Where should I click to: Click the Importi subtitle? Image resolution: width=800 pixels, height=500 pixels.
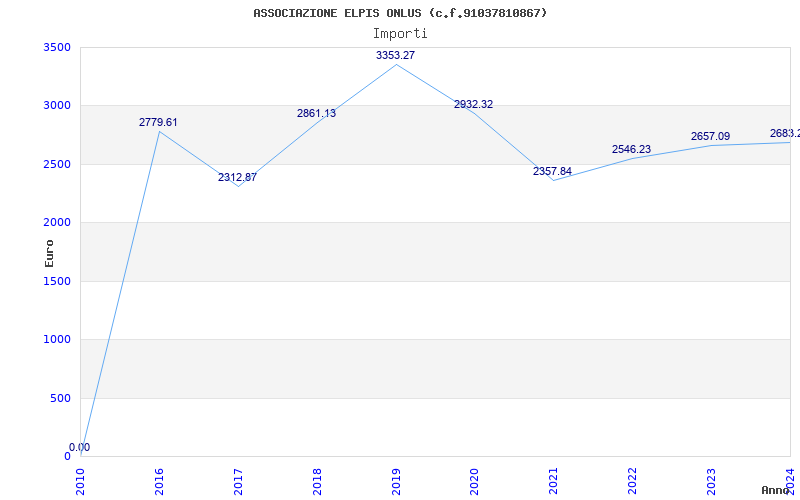tap(400, 34)
